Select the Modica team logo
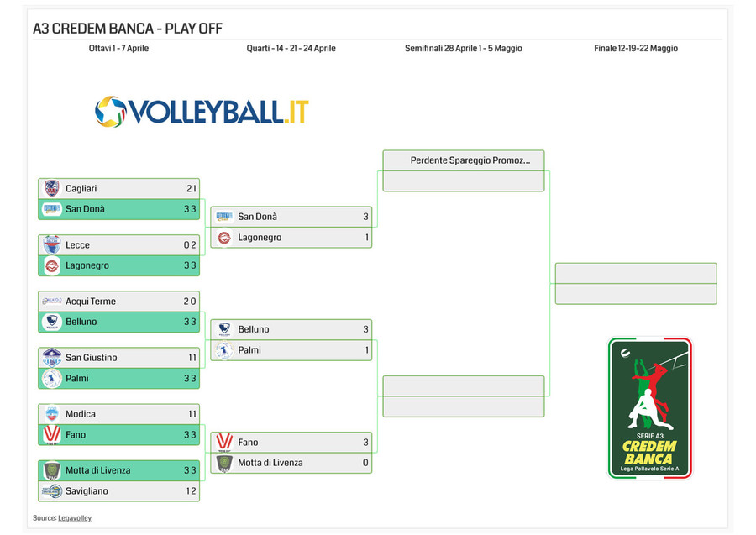The image size is (756, 535). point(51,414)
